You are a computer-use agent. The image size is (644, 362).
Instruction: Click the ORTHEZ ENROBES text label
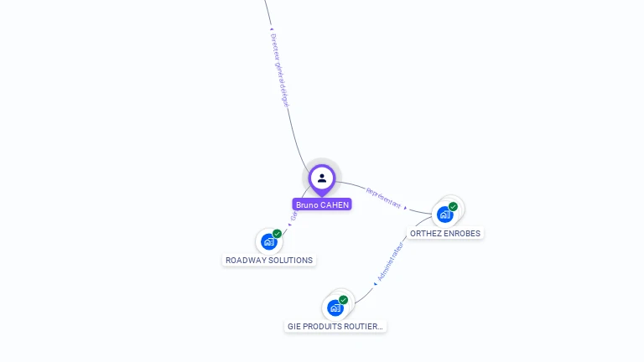445,234
